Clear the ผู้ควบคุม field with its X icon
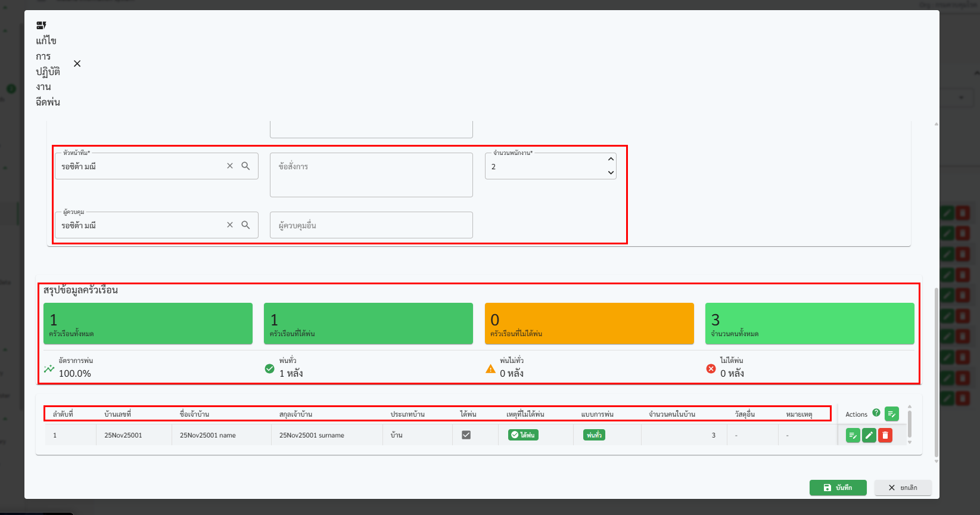Image resolution: width=980 pixels, height=515 pixels. (230, 225)
